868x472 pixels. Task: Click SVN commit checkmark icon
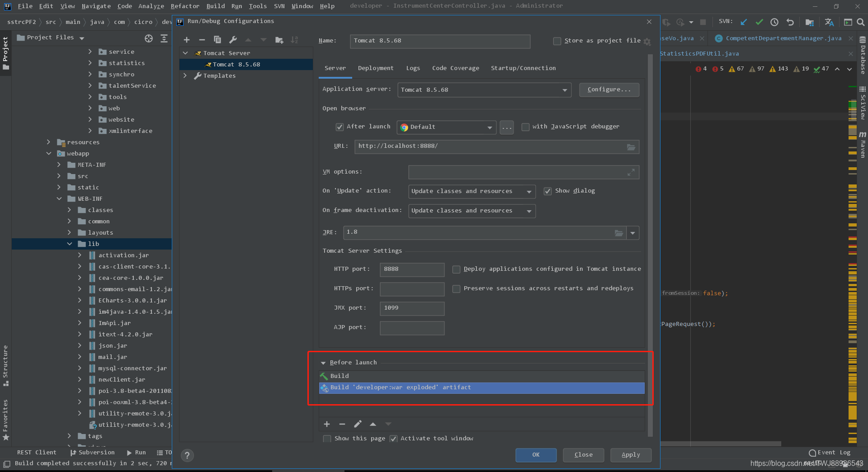point(759,22)
